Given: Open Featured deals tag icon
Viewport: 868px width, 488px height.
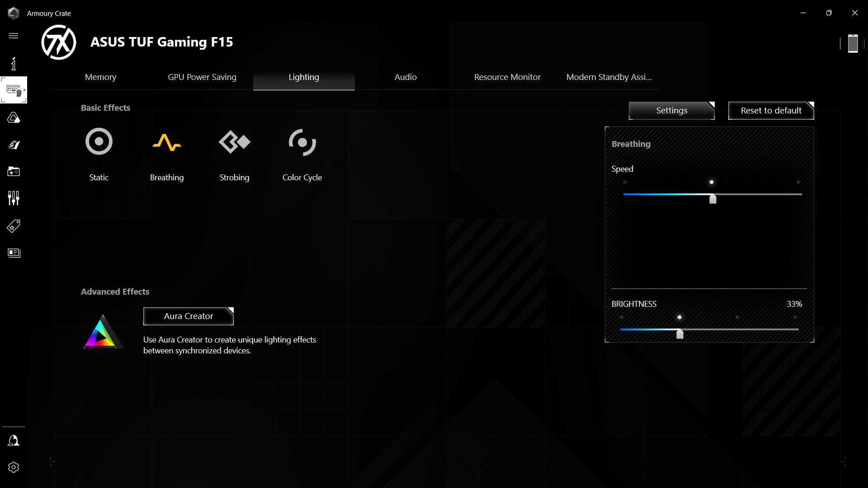Looking at the screenshot, I should [14, 226].
